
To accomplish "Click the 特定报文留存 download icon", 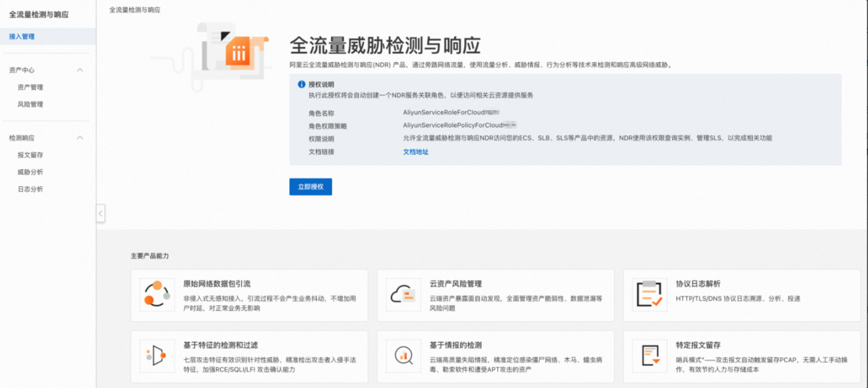I will [649, 355].
